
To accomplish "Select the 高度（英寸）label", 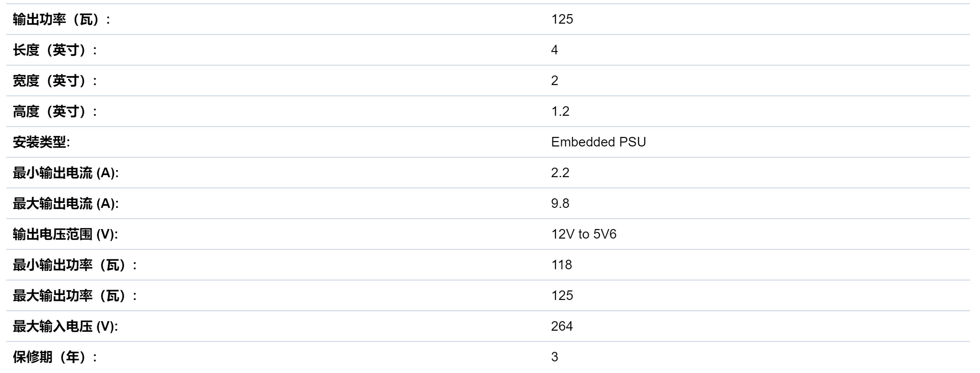I will click(x=55, y=111).
